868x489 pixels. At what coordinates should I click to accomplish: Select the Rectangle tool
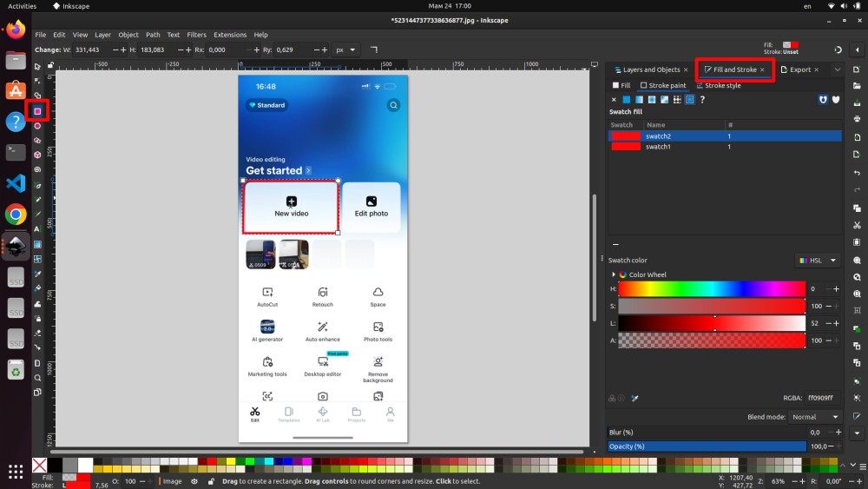[37, 111]
